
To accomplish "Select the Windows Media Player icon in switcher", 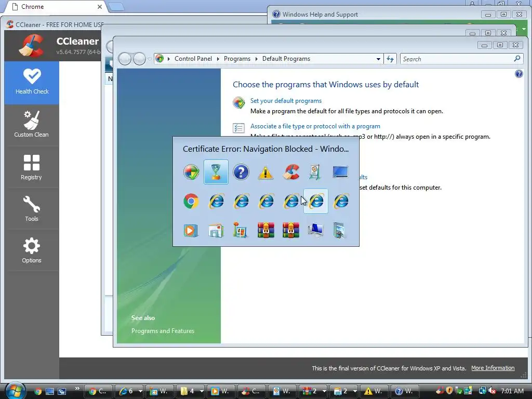I will pyautogui.click(x=191, y=230).
